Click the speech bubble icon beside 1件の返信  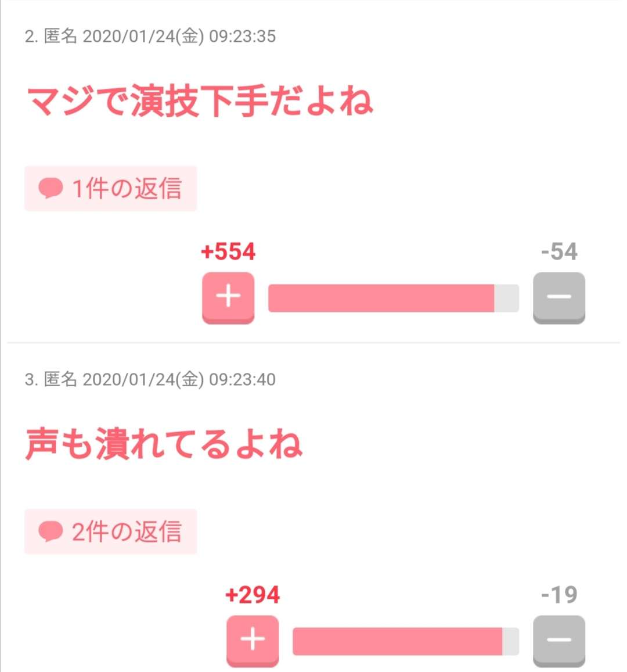coord(51,188)
